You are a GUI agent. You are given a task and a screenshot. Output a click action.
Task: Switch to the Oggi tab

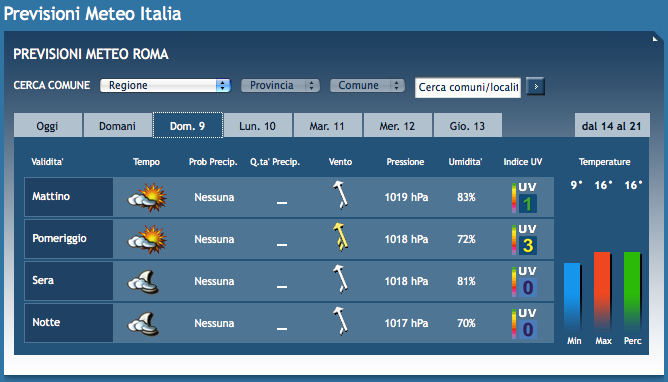tap(48, 125)
